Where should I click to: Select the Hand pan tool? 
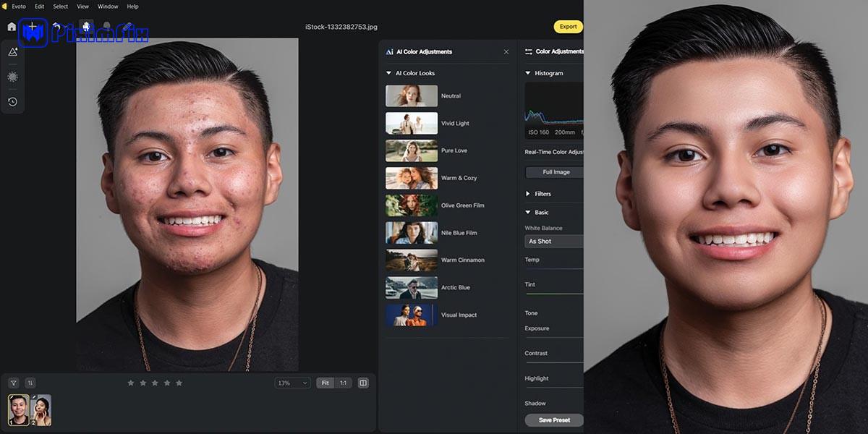86,27
